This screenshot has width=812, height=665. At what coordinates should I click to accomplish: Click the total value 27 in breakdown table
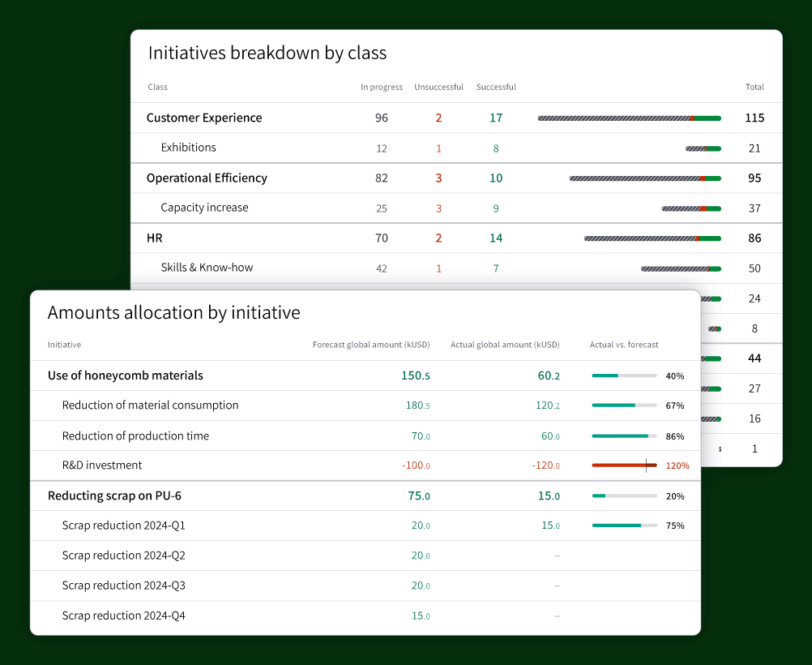(x=754, y=388)
